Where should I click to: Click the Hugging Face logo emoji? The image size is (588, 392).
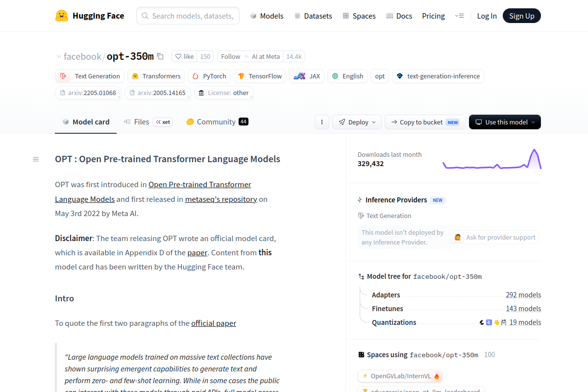pos(62,16)
